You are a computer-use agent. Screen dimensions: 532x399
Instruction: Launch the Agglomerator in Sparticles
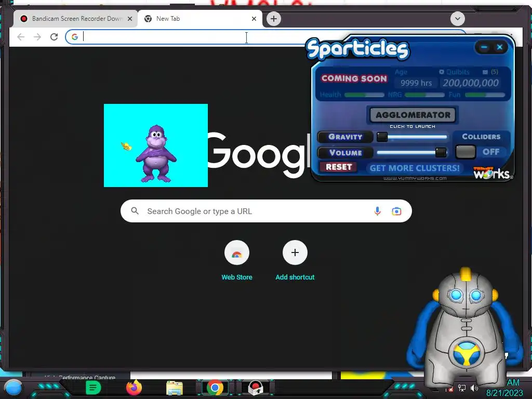413,115
